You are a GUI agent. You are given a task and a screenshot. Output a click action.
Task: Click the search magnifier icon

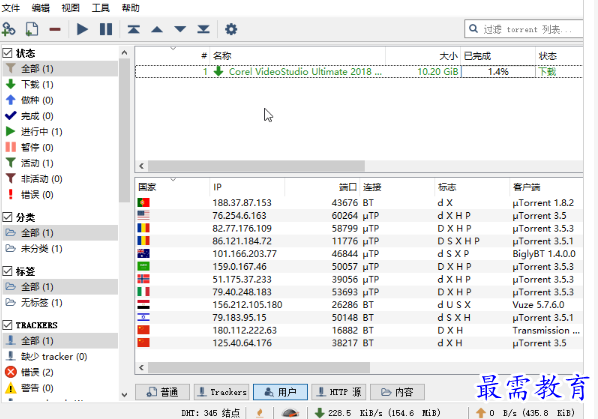pyautogui.click(x=473, y=29)
